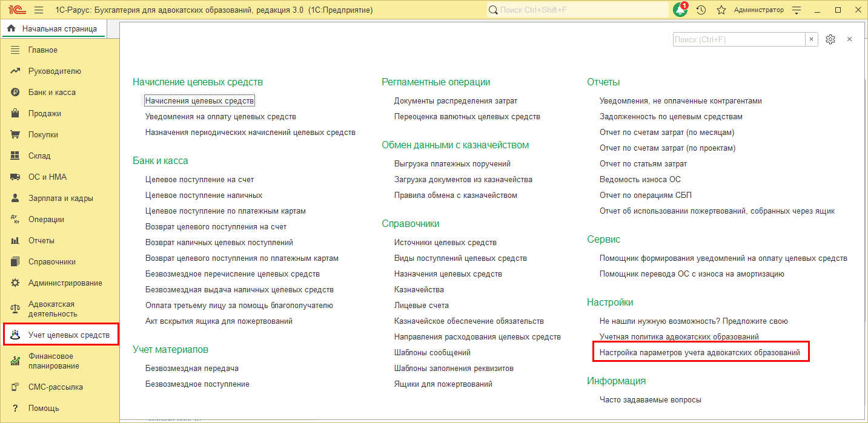Click the favorites star icon
Image resolution: width=868 pixels, height=423 pixels.
[721, 10]
